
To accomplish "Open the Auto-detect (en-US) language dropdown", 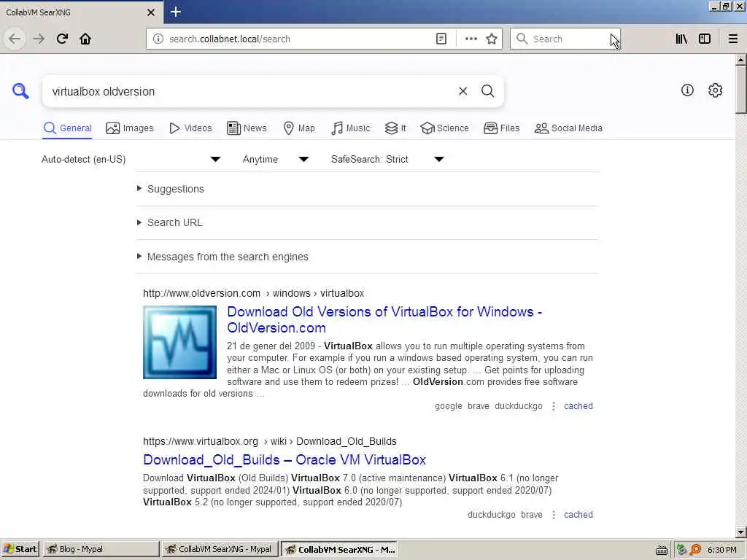I will pyautogui.click(x=131, y=159).
